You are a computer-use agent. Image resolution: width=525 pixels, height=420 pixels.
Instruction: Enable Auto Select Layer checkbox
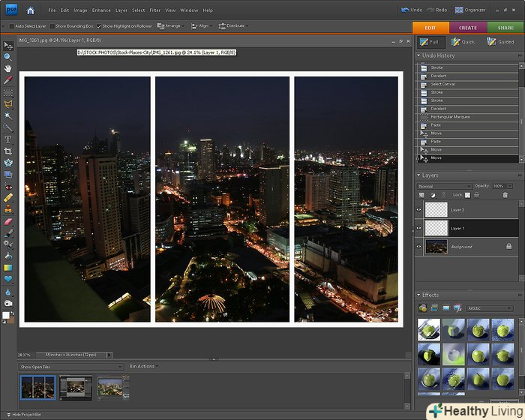[x=12, y=25]
